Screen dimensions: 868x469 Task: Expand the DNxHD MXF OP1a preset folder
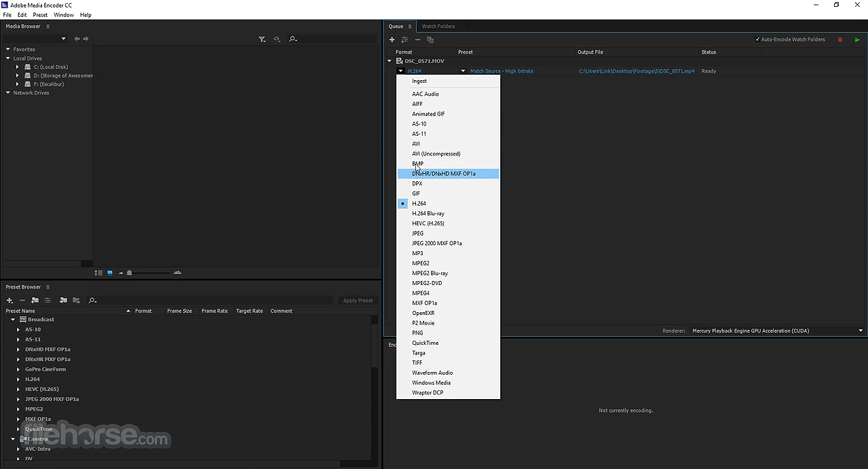click(18, 349)
